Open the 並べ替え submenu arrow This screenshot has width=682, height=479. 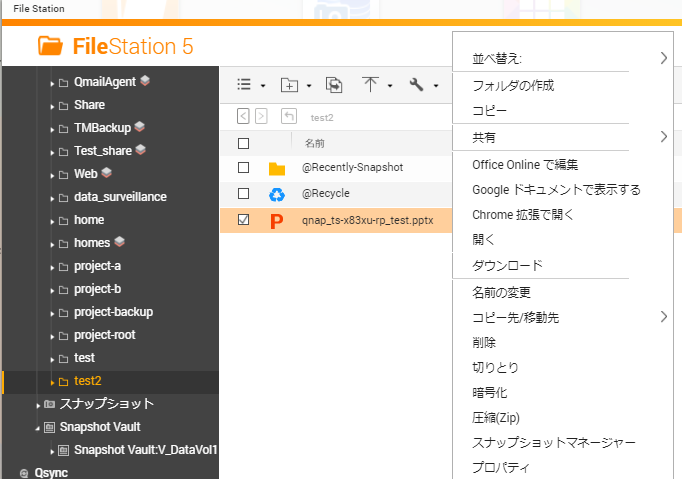click(x=664, y=59)
